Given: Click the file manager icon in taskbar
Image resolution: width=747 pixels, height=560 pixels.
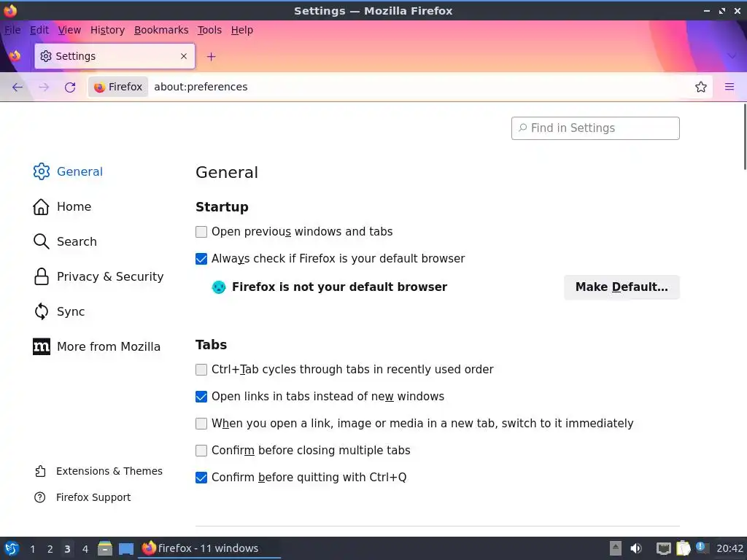Looking at the screenshot, I should (x=105, y=548).
